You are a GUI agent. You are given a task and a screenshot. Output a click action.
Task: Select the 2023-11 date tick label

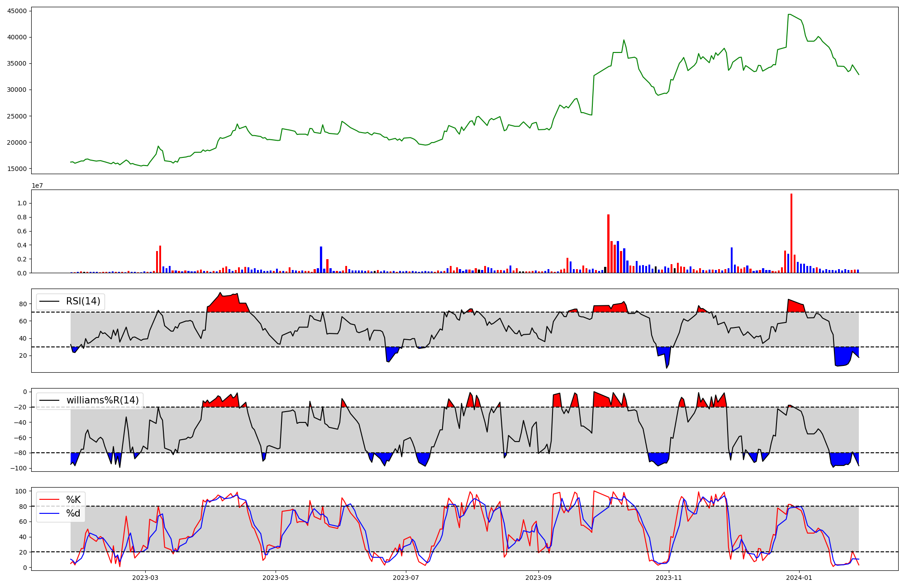point(669,578)
